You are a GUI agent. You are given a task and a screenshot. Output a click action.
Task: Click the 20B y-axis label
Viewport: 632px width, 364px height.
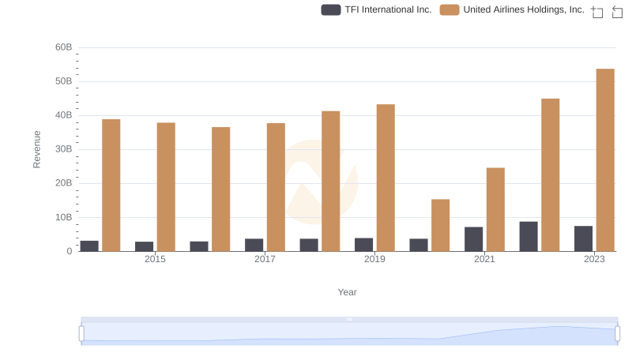(x=64, y=183)
